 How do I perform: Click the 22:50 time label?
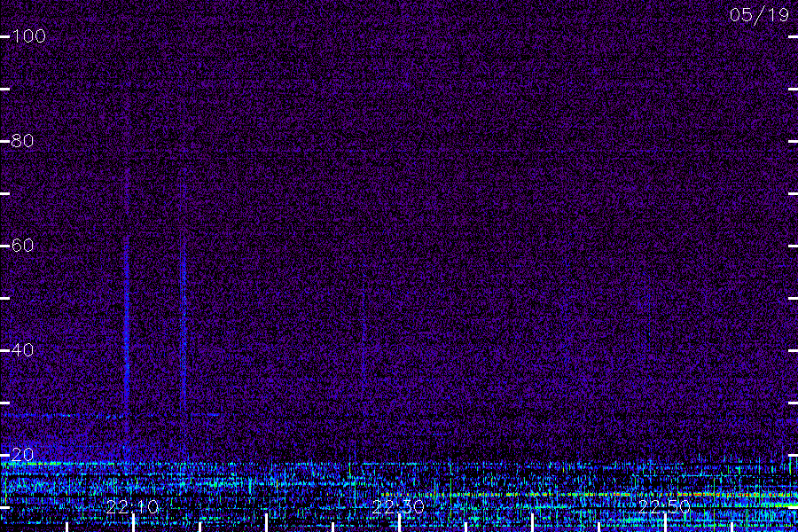point(665,507)
